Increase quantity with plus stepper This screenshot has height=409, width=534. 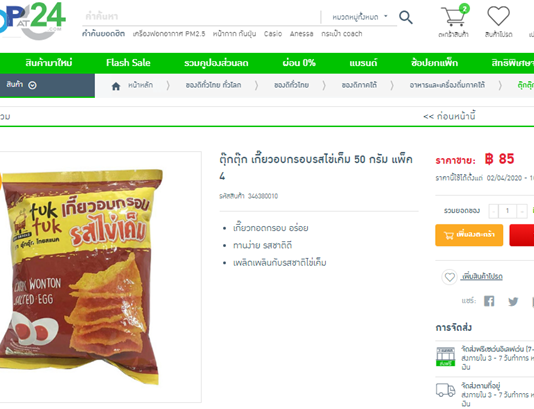coord(522,211)
